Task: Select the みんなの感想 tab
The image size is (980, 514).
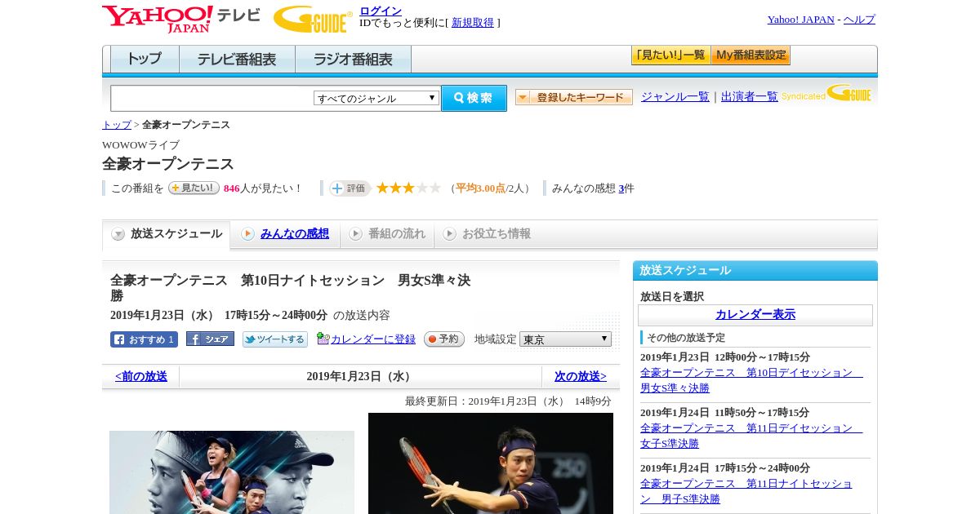Action: [285, 234]
